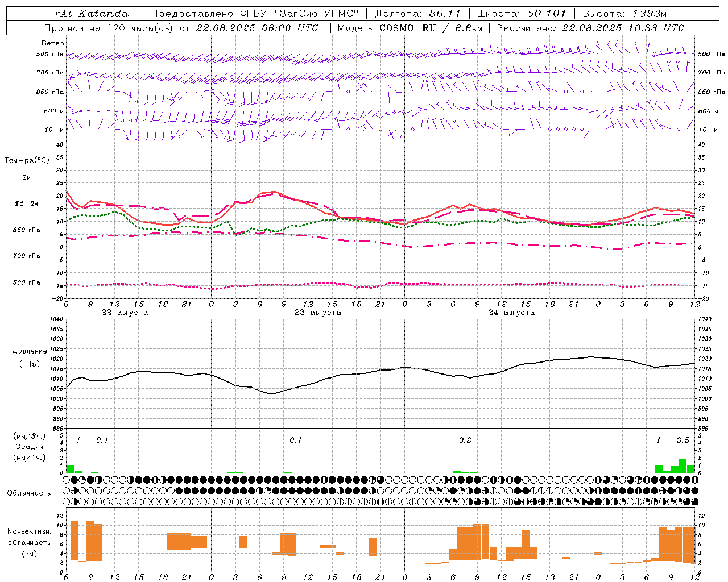Select the Осадки precipitation label
Image resolution: width=728 pixels, height=582 pixels.
30,447
